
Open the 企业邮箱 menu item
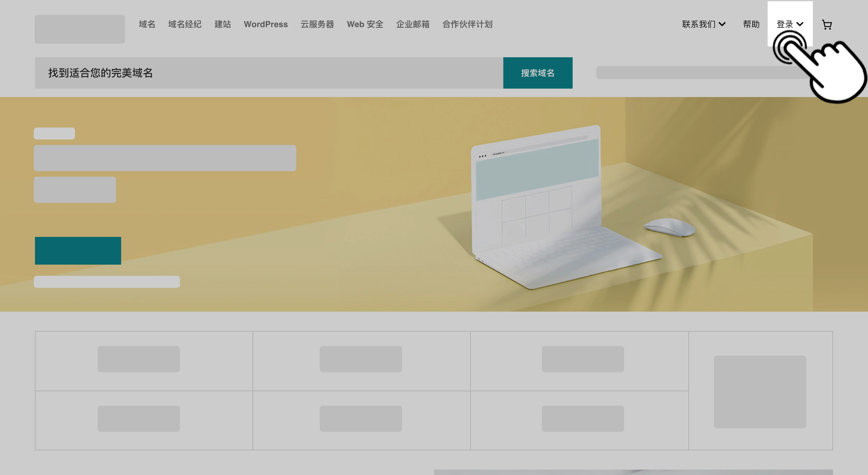click(412, 24)
